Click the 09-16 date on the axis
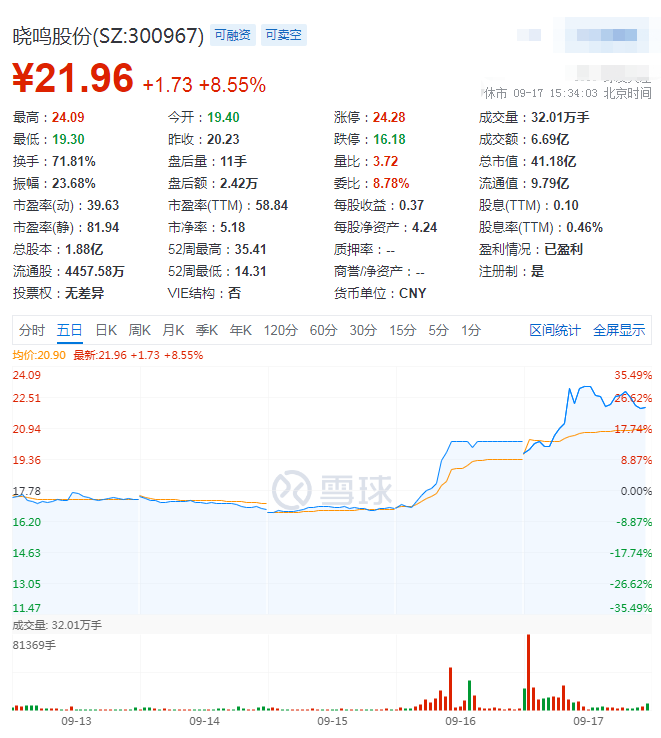 click(x=460, y=721)
